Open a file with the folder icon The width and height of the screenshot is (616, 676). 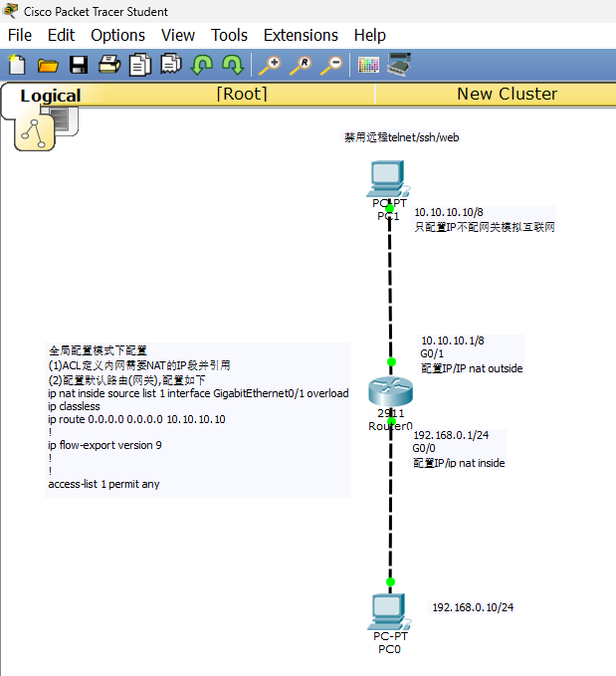coord(48,66)
